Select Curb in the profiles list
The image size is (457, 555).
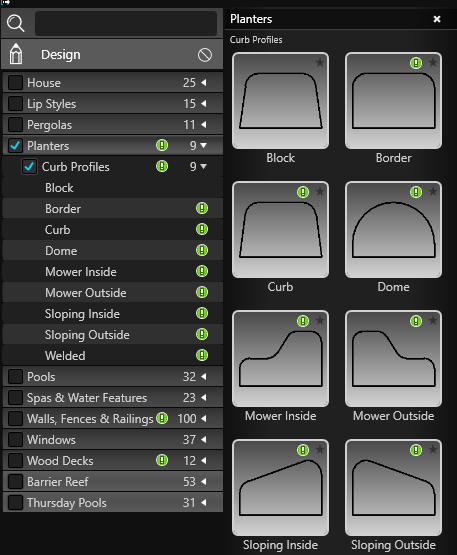pyautogui.click(x=113, y=229)
